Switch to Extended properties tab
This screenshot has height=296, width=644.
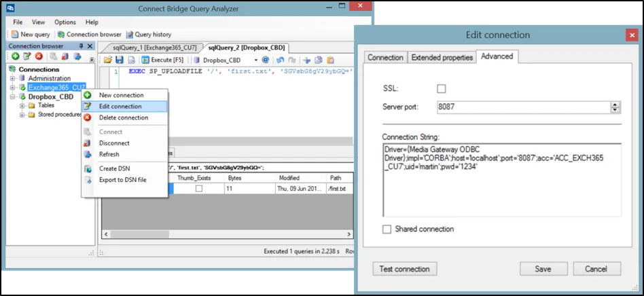click(442, 58)
